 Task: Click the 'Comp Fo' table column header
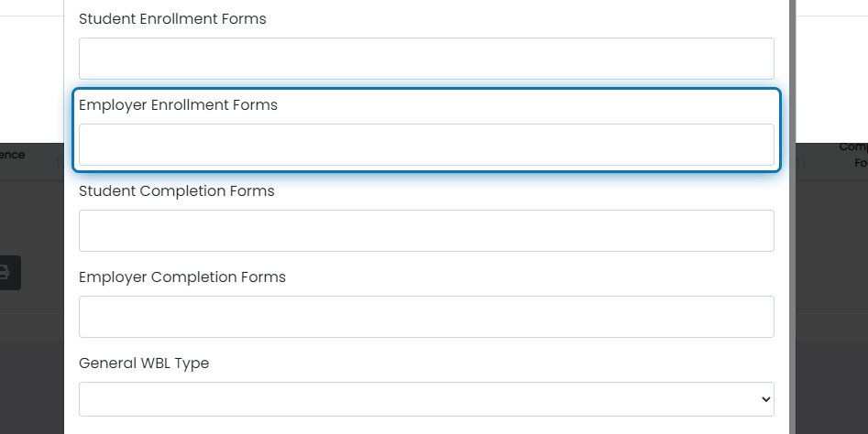853,155
